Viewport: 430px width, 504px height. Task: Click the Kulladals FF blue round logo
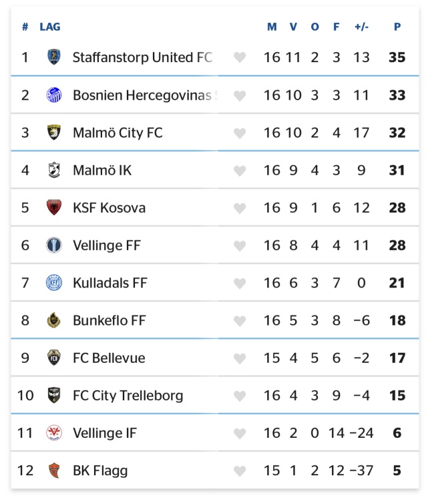click(54, 283)
